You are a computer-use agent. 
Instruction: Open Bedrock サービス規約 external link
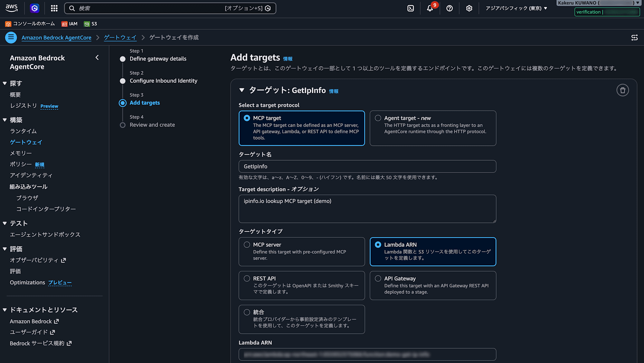coord(41,343)
